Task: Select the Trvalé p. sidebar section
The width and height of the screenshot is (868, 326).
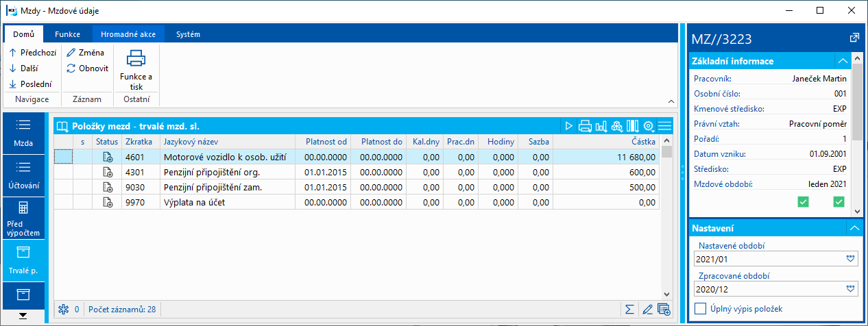Action: tap(23, 261)
